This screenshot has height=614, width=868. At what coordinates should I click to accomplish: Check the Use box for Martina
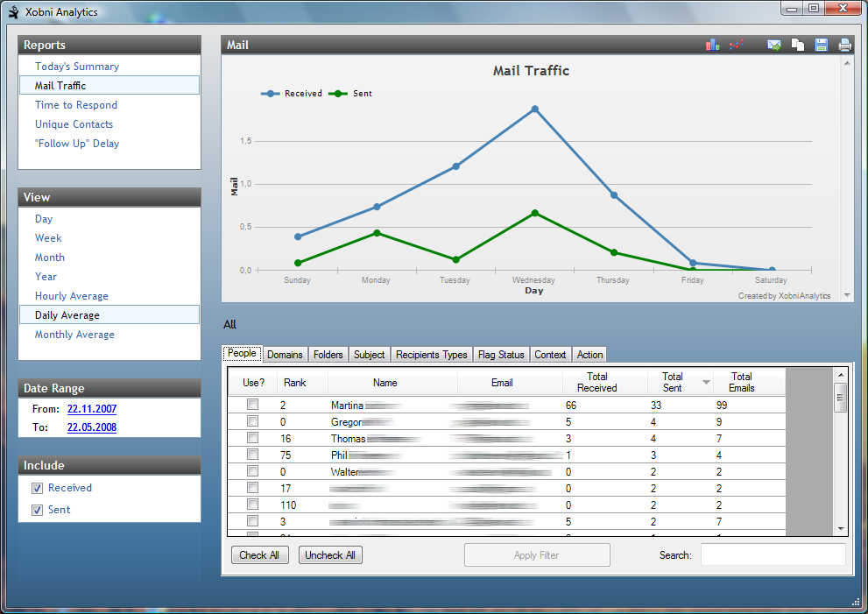pos(253,405)
